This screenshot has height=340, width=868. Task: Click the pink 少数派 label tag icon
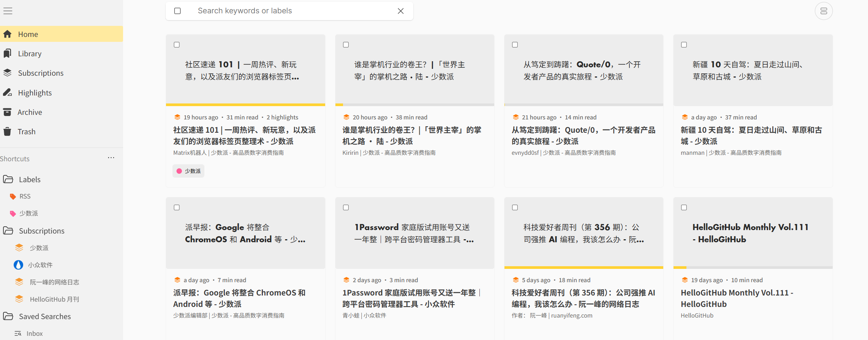13,213
